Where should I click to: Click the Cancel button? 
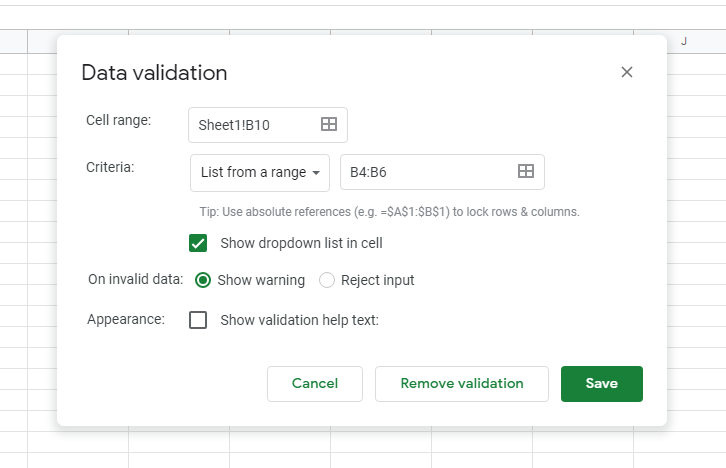315,384
